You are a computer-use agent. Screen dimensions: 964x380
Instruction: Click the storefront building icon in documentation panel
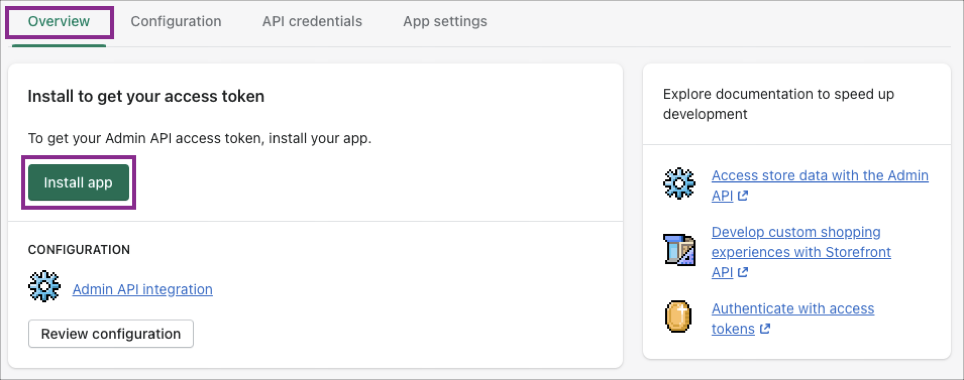pyautogui.click(x=679, y=250)
